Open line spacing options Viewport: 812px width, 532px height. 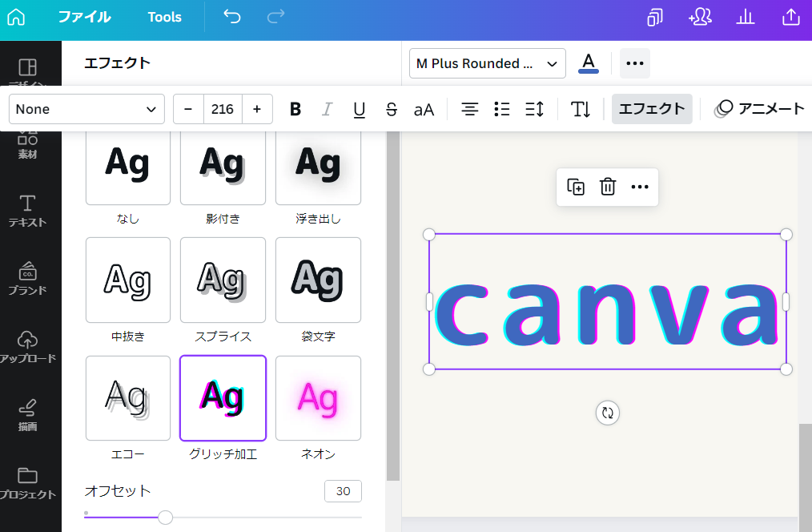pos(534,109)
